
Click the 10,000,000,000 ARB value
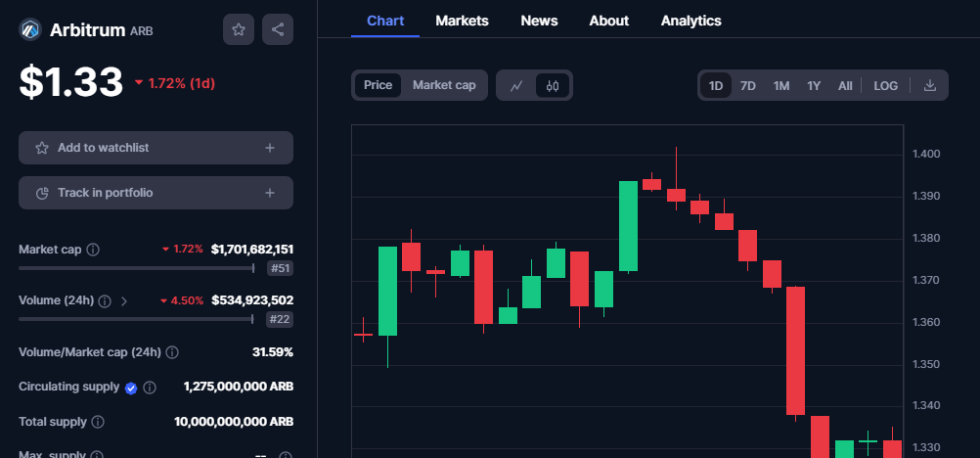pyautogui.click(x=234, y=422)
